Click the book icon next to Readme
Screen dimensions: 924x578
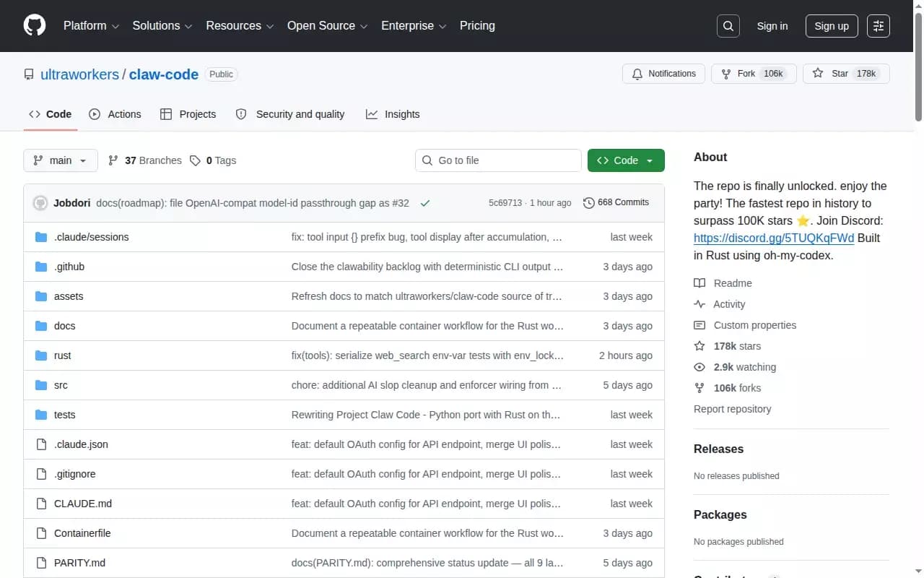coord(699,283)
